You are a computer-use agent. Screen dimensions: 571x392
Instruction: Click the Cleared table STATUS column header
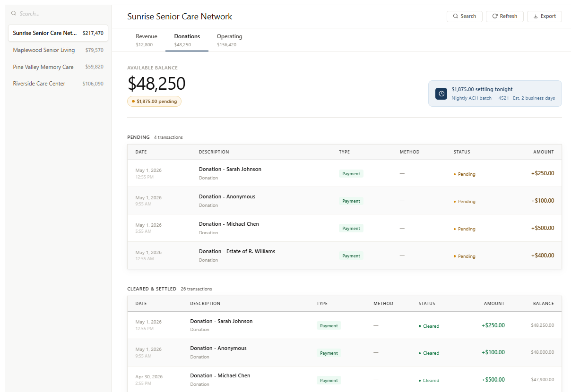click(427, 304)
